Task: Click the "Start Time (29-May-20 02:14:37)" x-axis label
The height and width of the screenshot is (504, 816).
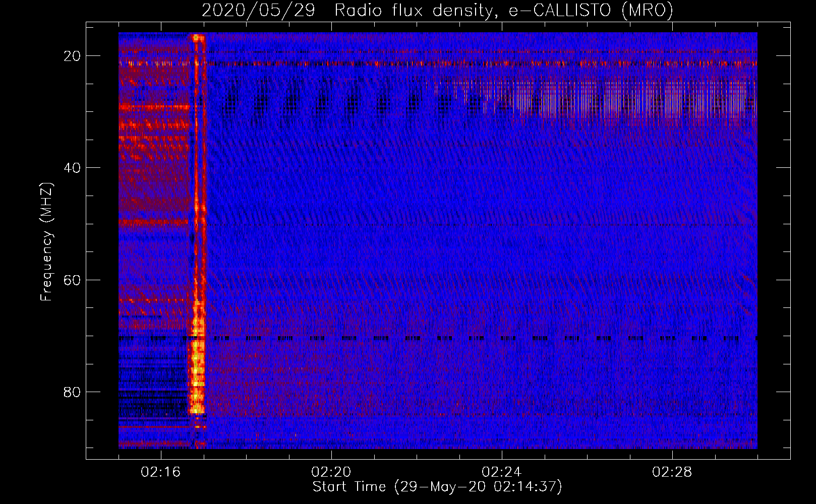Action: coord(437,487)
